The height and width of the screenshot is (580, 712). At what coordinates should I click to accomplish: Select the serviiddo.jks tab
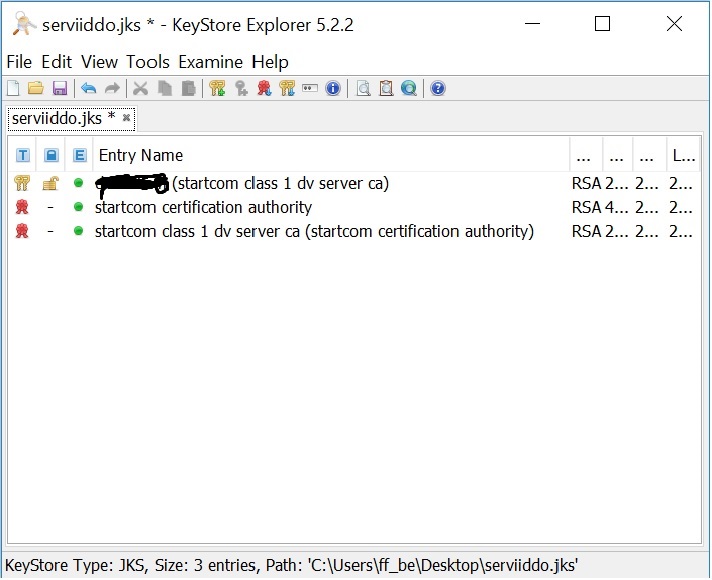[x=62, y=118]
